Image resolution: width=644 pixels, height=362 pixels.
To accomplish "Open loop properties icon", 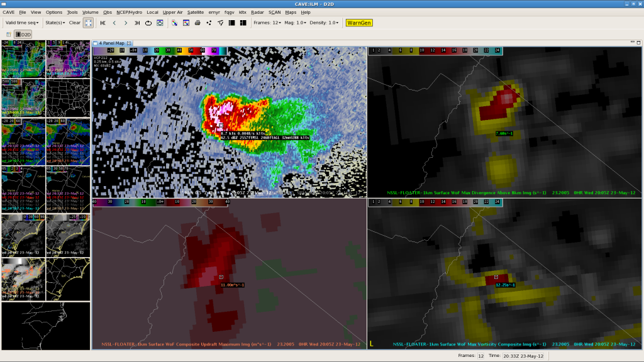I will pos(160,23).
